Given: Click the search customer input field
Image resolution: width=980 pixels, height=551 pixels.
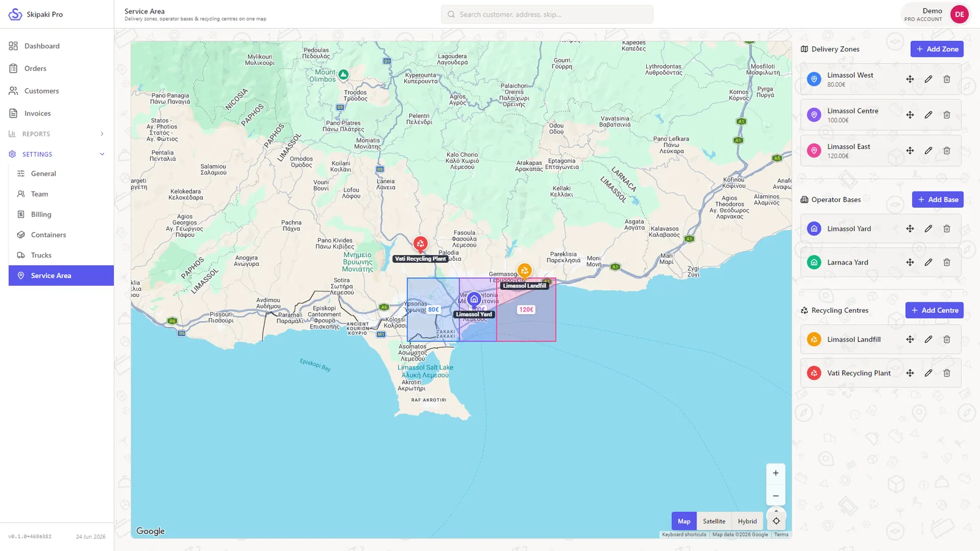Looking at the screenshot, I should coord(547,14).
